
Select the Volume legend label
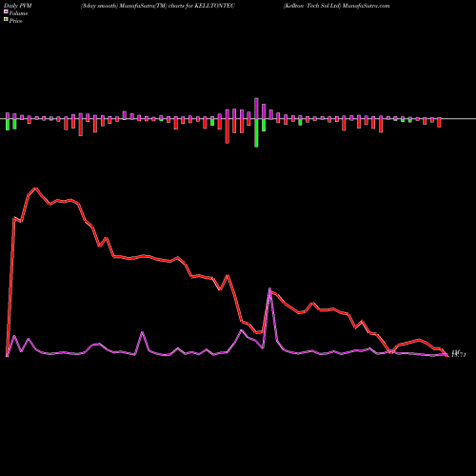[18, 13]
